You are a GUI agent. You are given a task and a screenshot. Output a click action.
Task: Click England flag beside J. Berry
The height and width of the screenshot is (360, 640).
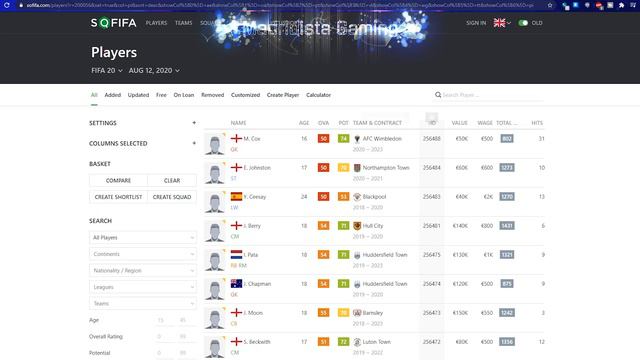[236, 225]
